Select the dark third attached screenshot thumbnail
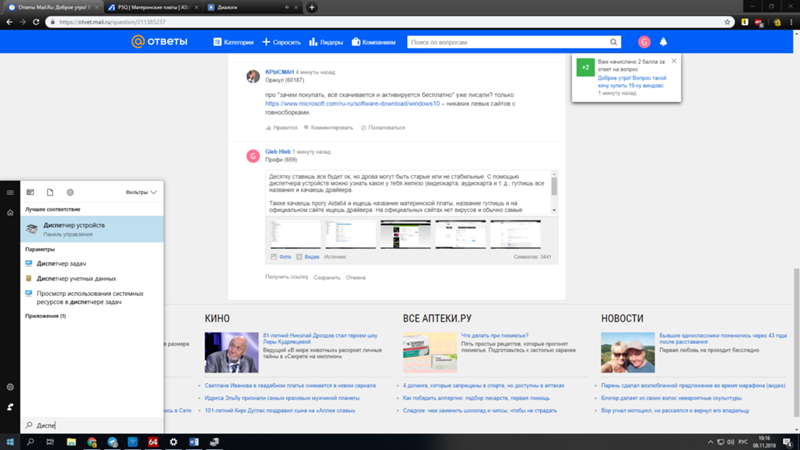Image resolution: width=800 pixels, height=450 pixels. coord(406,235)
